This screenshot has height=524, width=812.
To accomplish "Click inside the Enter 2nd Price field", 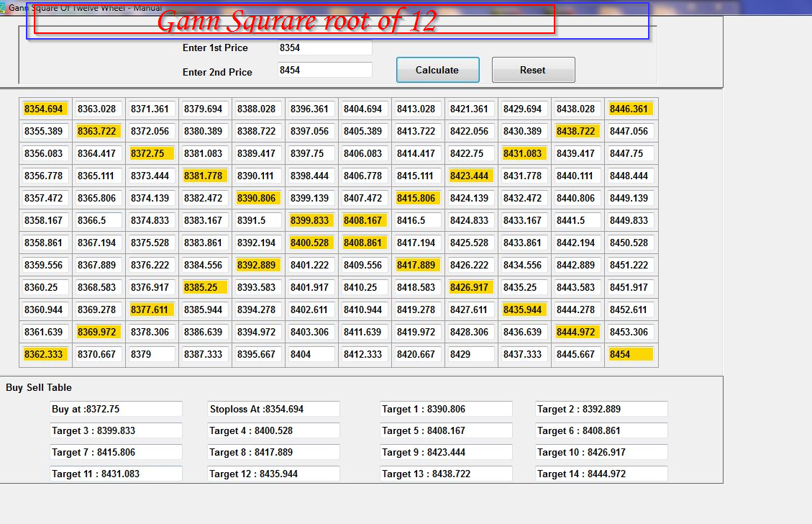I will [324, 70].
